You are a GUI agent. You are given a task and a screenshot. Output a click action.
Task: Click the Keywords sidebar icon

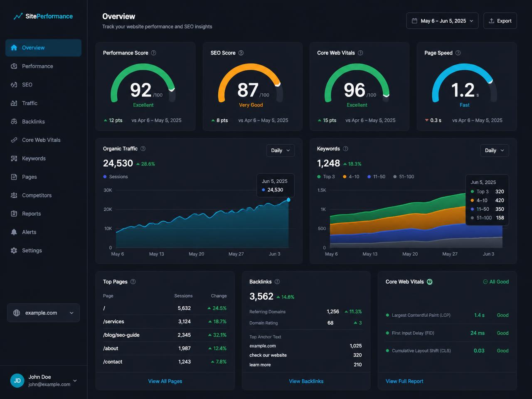[x=14, y=158]
